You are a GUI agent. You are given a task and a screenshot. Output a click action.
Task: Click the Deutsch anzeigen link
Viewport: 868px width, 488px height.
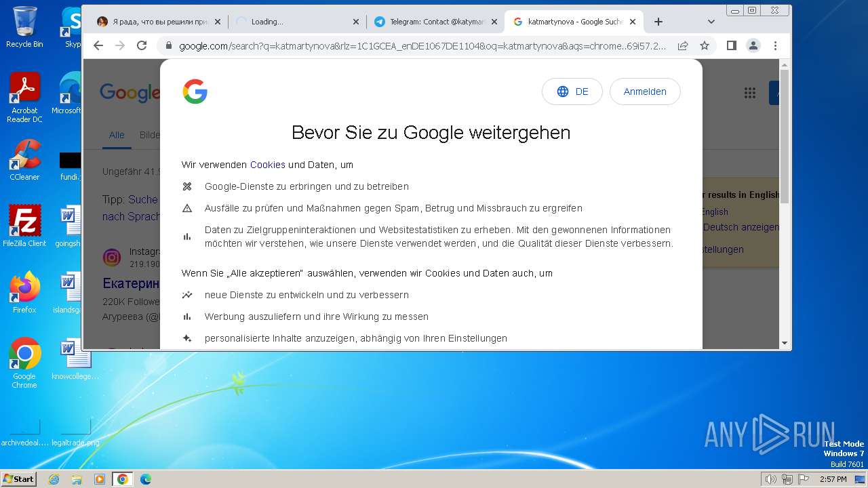tap(741, 227)
